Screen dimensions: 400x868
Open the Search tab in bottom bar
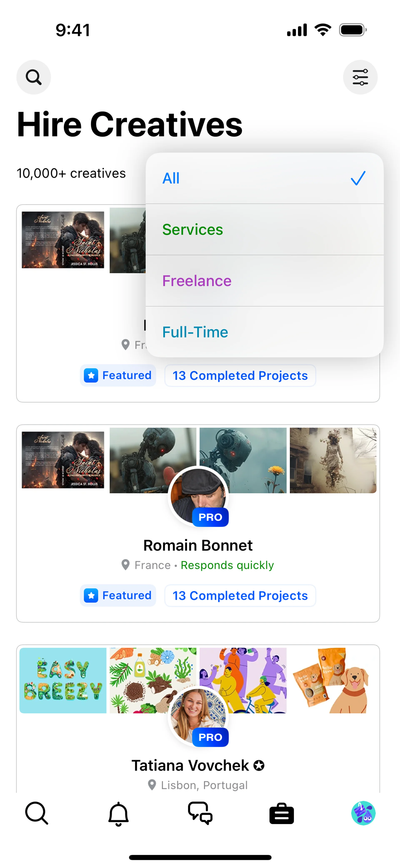(x=37, y=813)
